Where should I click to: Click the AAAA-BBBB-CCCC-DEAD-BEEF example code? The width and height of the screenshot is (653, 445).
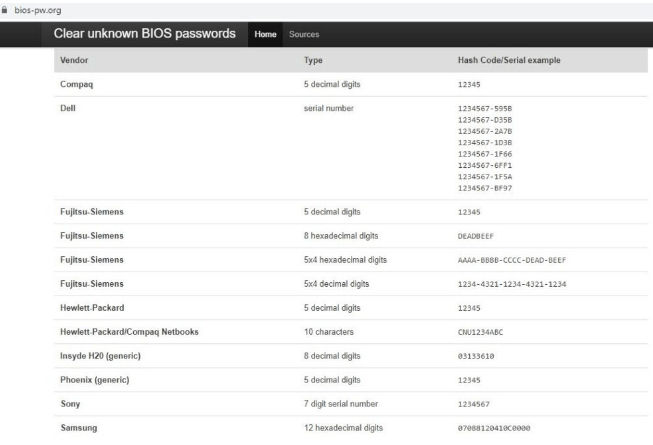tap(511, 260)
